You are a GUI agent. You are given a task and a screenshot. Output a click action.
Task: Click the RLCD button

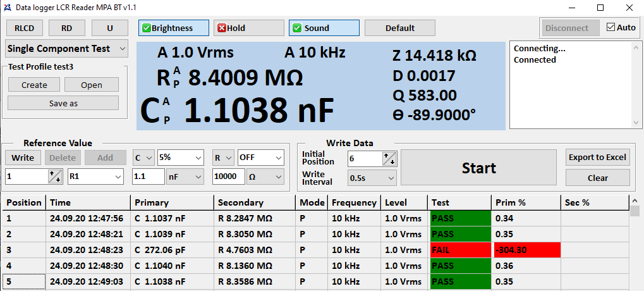(x=24, y=28)
